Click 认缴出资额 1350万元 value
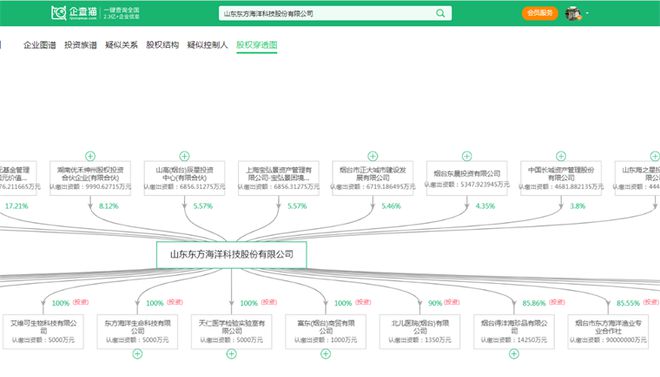 pos(420,340)
